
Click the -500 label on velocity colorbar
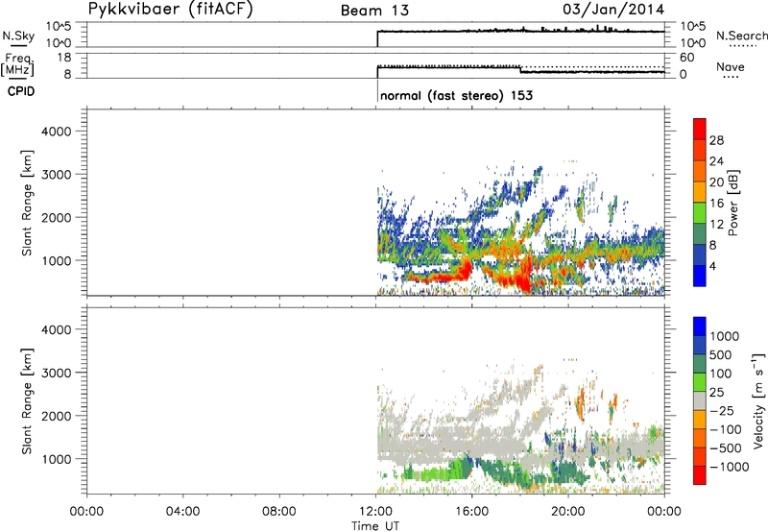click(x=726, y=448)
